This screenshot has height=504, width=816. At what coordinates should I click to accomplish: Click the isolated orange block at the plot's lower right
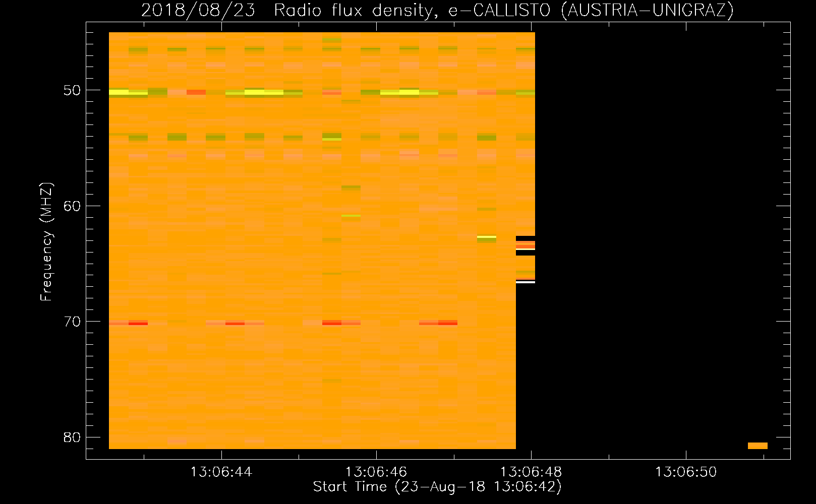757,446
